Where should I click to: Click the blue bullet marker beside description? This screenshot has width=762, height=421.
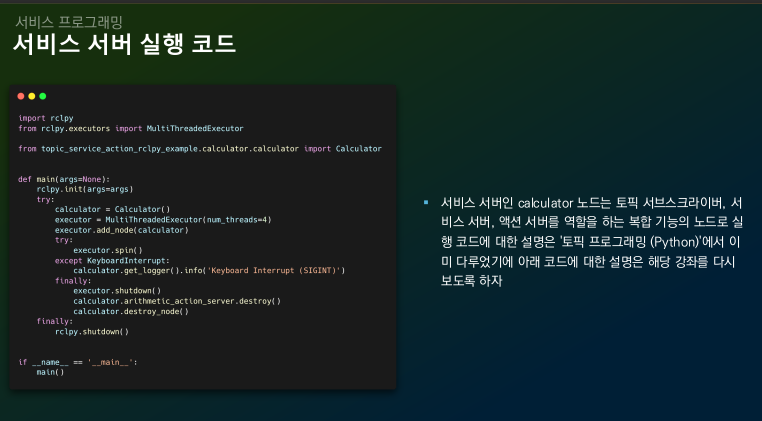point(426,202)
